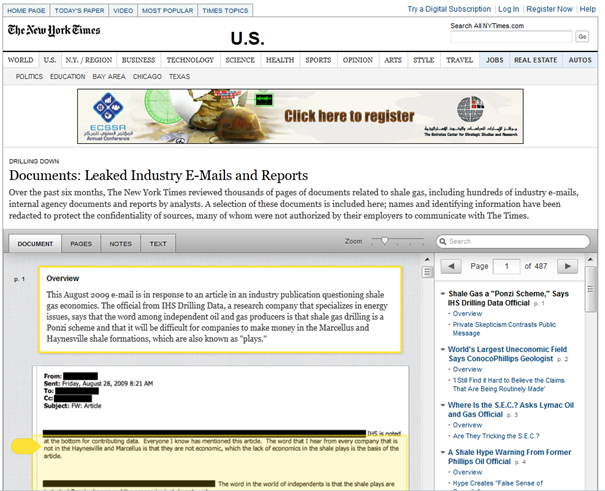Click BAY AREA subsection link

point(109,77)
